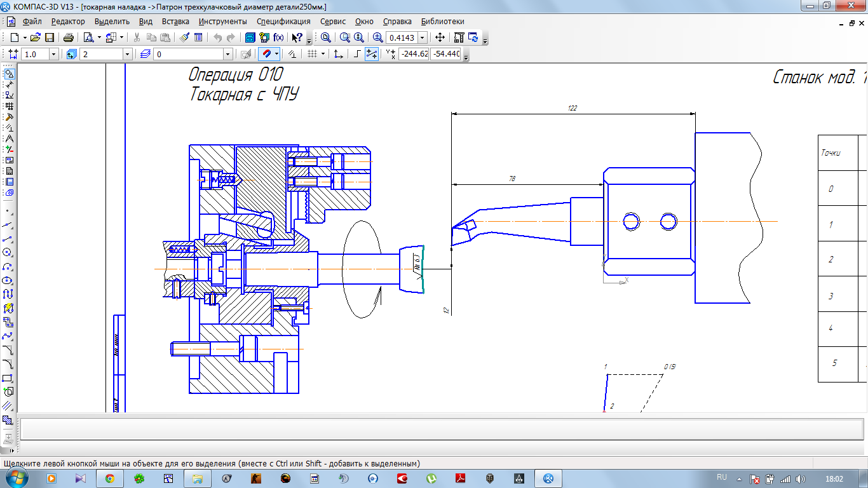Toggle the local coordinate system button

click(338, 54)
